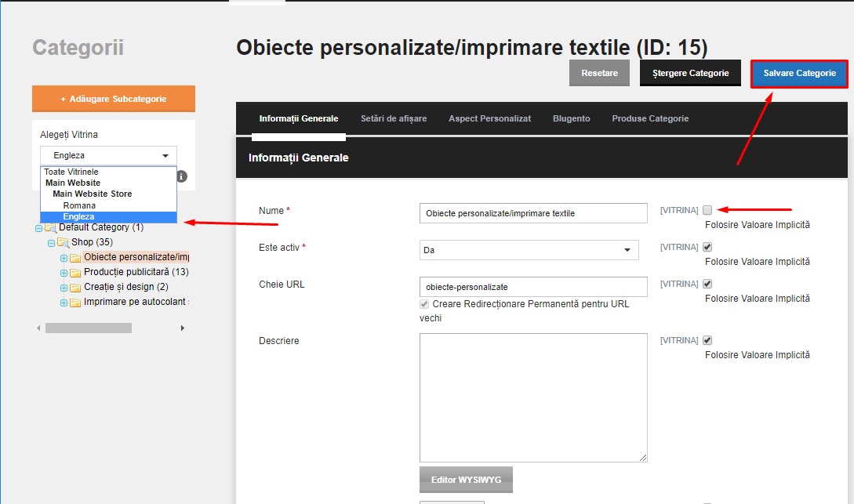Viewport: 854px width, 504px height.
Task: Open the Alegeți Vitrina dropdown
Action: (x=108, y=156)
